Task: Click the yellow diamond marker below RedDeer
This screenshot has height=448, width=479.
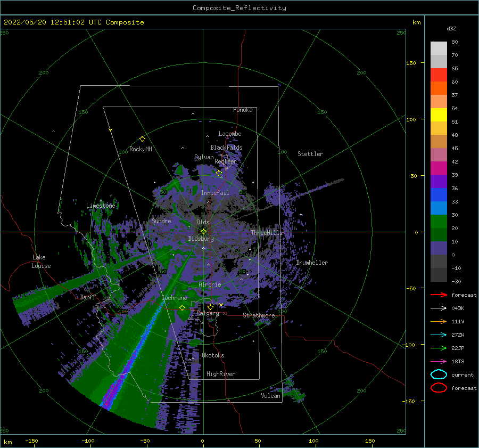Action: coord(219,173)
